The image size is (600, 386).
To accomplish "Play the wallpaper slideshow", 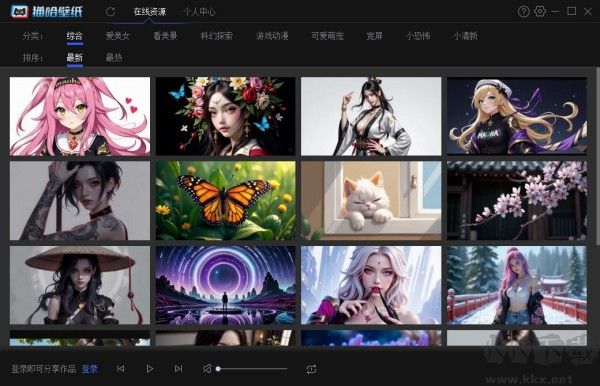I will (150, 369).
